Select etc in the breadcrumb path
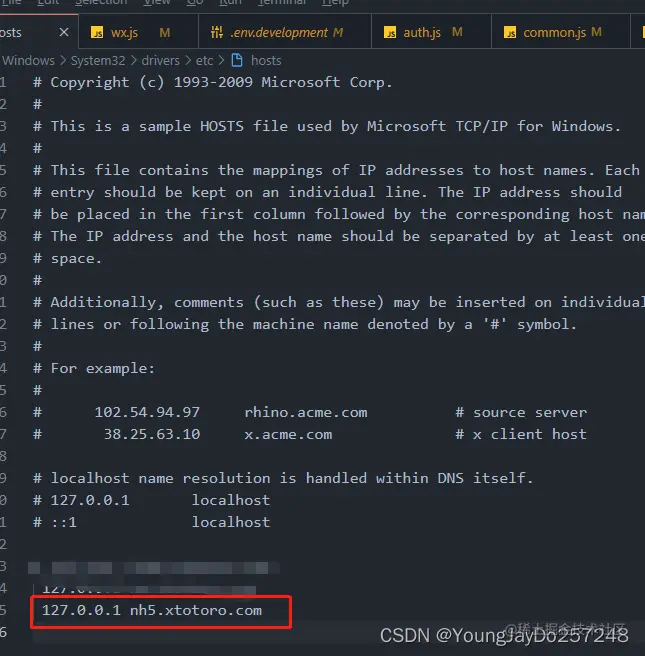The width and height of the screenshot is (645, 656). pyautogui.click(x=205, y=61)
